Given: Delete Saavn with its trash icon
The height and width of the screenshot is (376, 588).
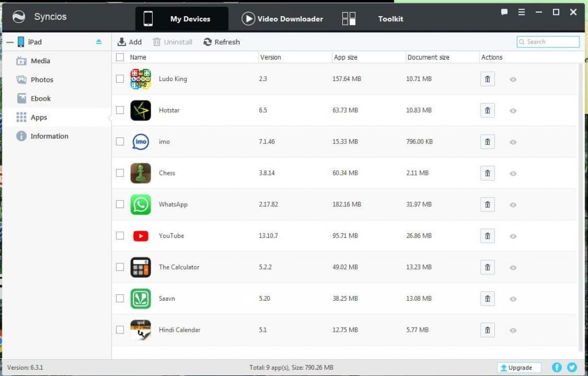Looking at the screenshot, I should pos(488,298).
